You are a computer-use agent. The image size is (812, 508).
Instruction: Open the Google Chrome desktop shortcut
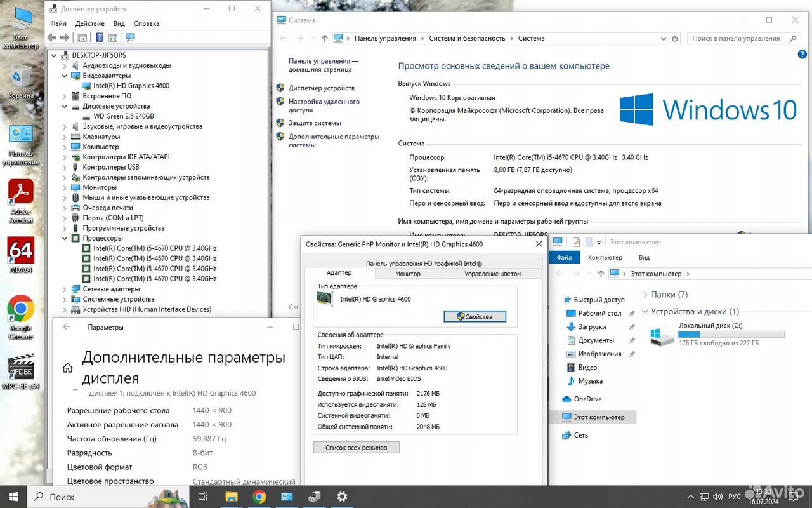point(20,317)
